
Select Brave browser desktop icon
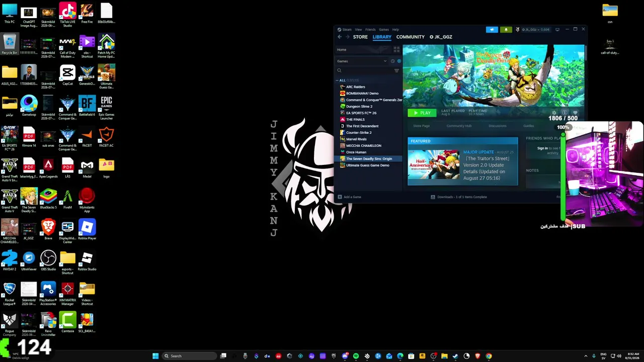48,230
